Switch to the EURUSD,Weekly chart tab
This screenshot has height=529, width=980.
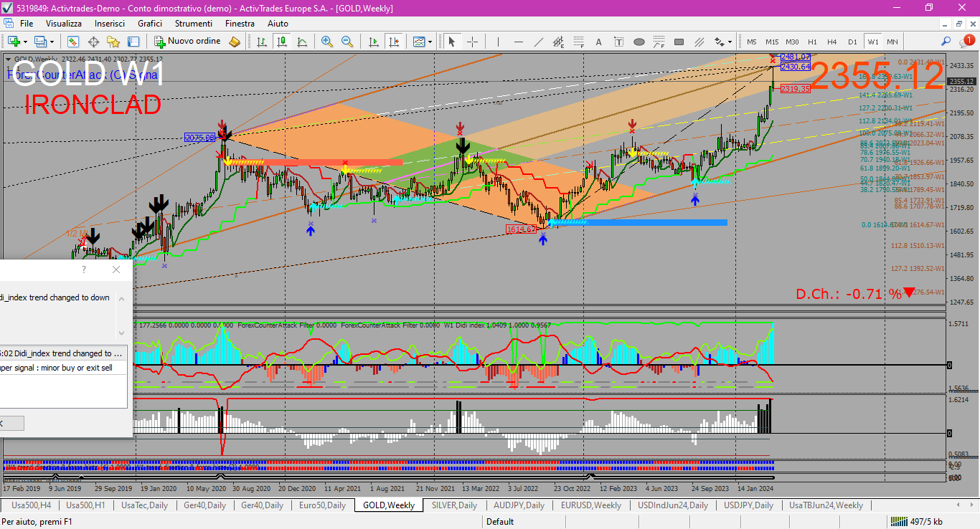[591, 505]
